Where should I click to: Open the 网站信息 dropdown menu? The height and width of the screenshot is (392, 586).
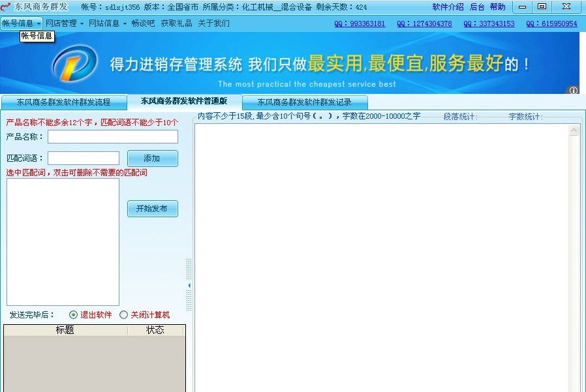click(x=107, y=23)
